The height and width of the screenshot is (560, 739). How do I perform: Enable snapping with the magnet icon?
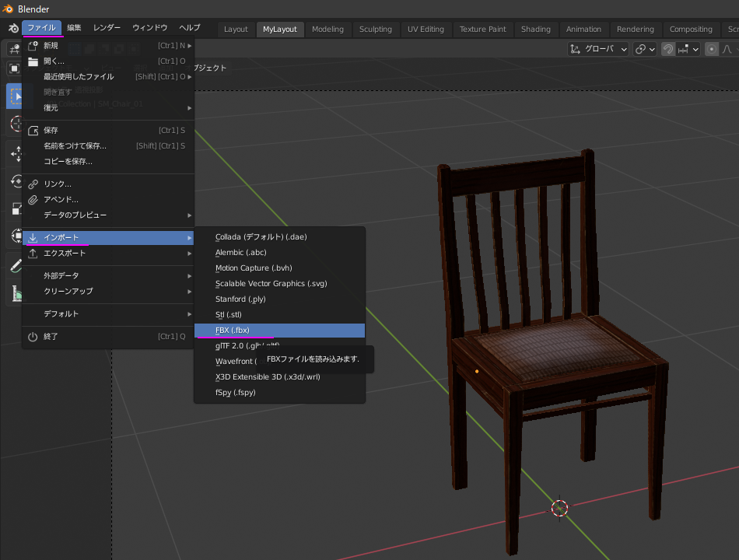tap(667, 48)
